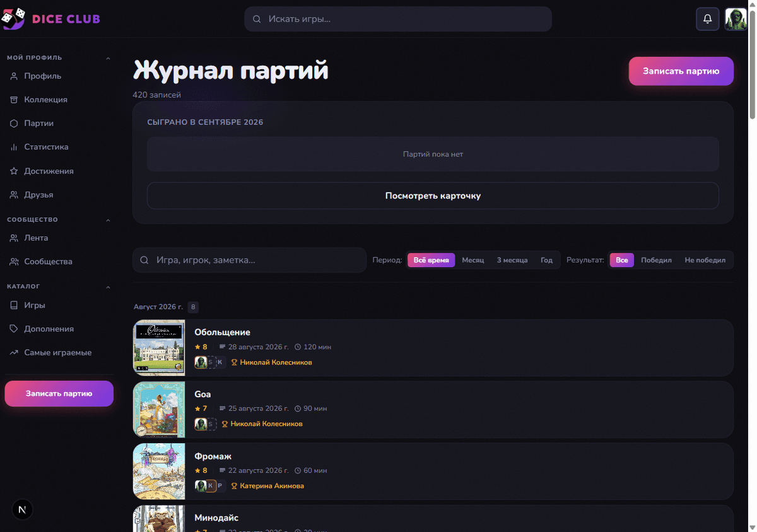This screenshot has height=532, width=757.
Task: Filter results by Победил
Action: tap(656, 260)
